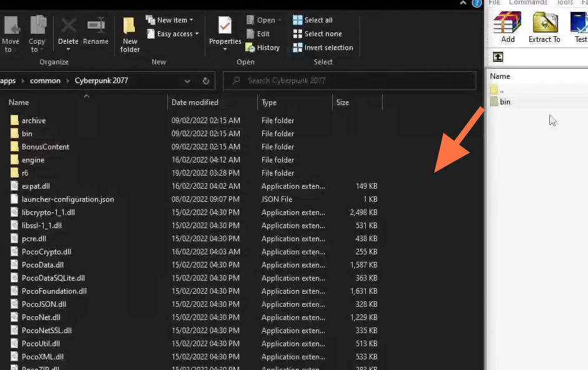Expand the address bar history dropdown
The width and height of the screenshot is (588, 370).
(187, 81)
